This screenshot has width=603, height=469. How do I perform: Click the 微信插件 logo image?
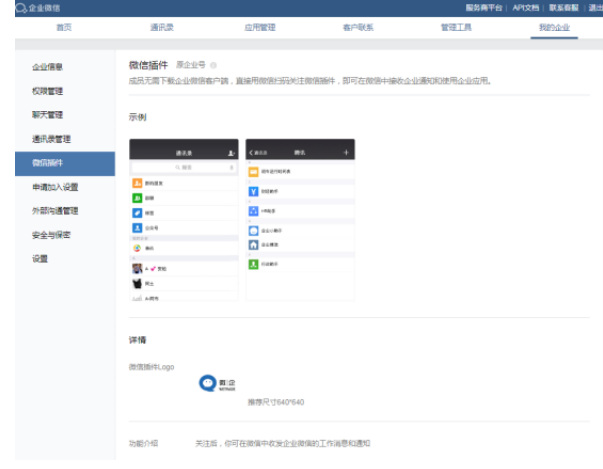[x=217, y=383]
